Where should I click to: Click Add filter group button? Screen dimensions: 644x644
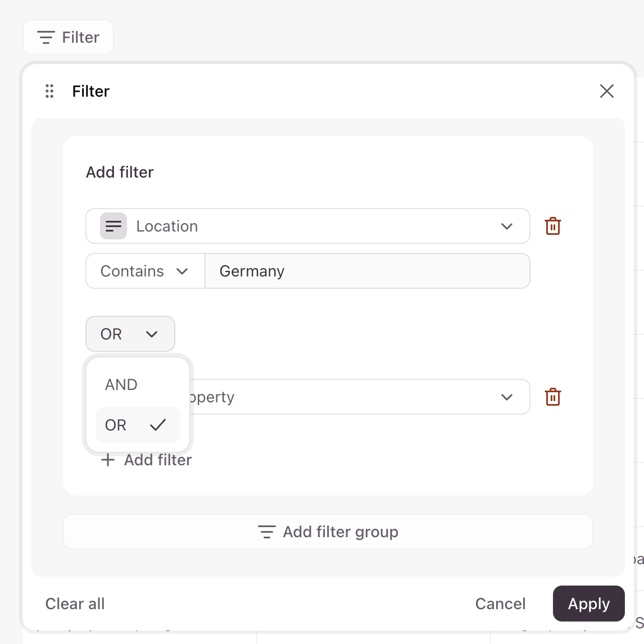pos(341,532)
